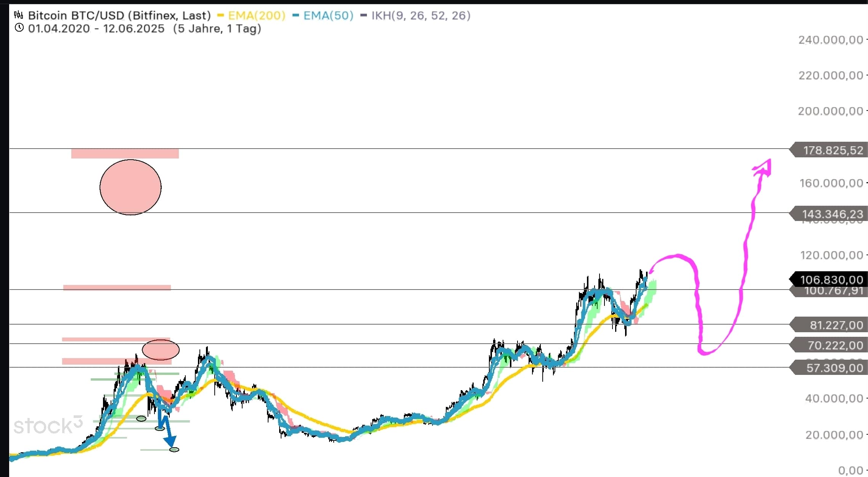Click the clock icon beside date range

coord(19,28)
